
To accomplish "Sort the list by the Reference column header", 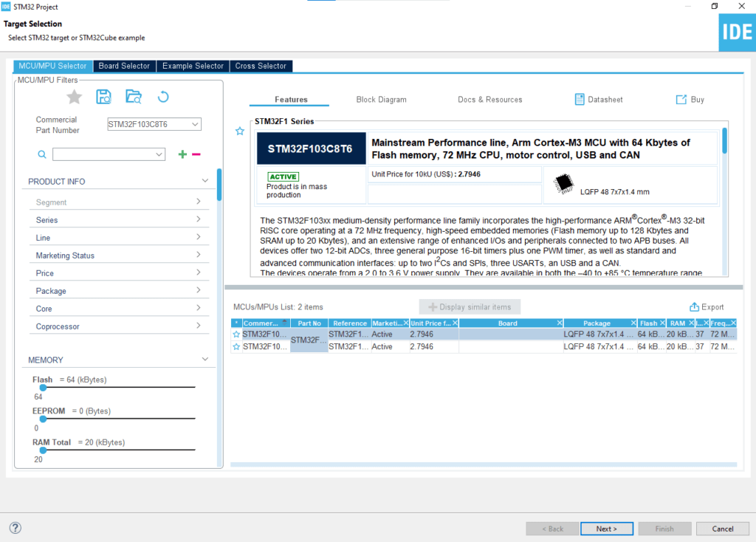I will (349, 323).
